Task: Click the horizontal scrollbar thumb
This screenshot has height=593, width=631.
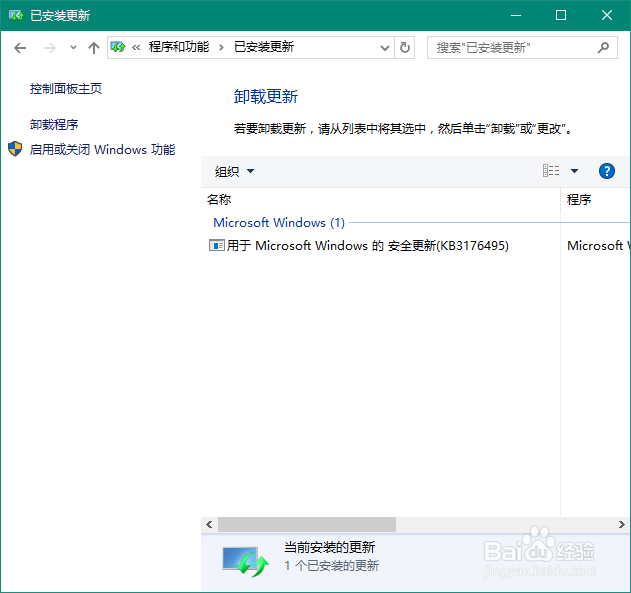Action: (x=307, y=525)
